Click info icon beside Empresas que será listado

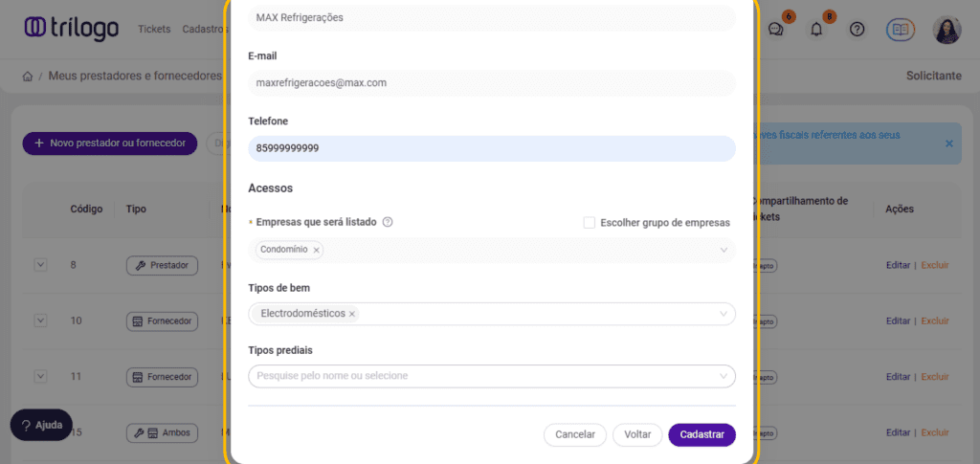pyautogui.click(x=388, y=222)
